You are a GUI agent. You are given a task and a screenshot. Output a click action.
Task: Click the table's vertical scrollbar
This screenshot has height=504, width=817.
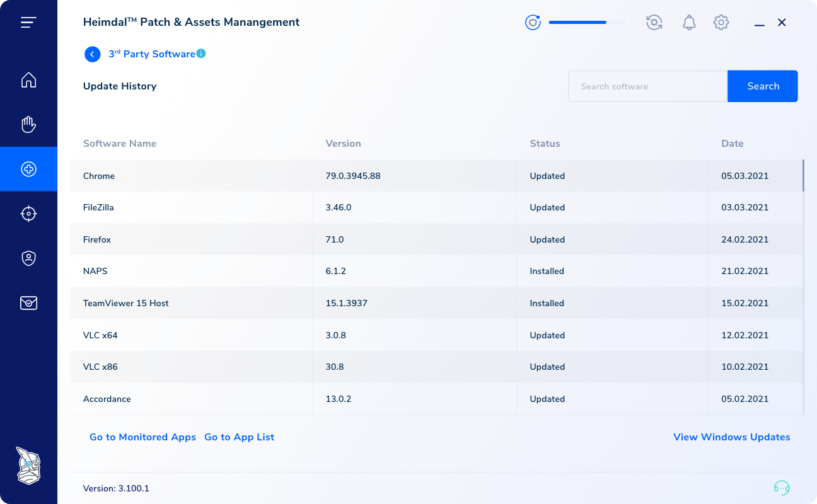coord(803,176)
